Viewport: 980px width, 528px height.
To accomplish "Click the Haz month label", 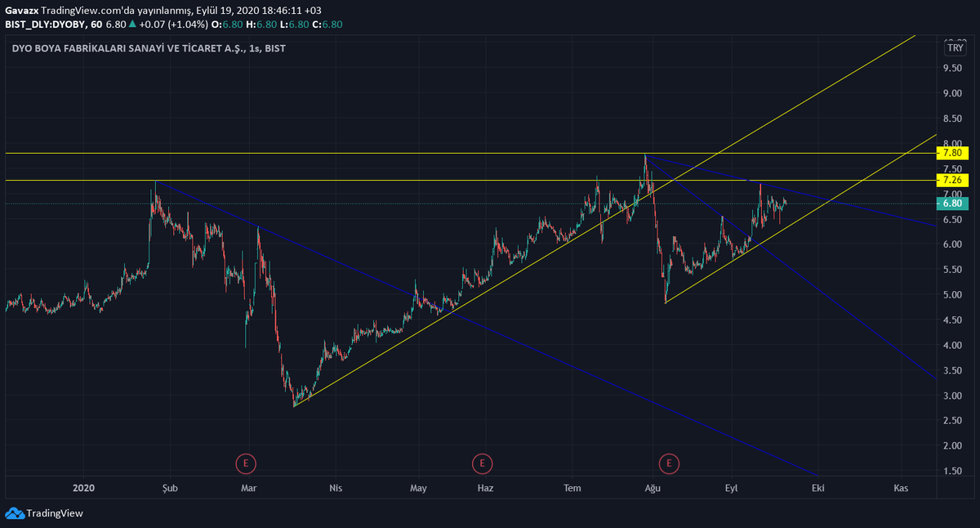I will click(485, 488).
